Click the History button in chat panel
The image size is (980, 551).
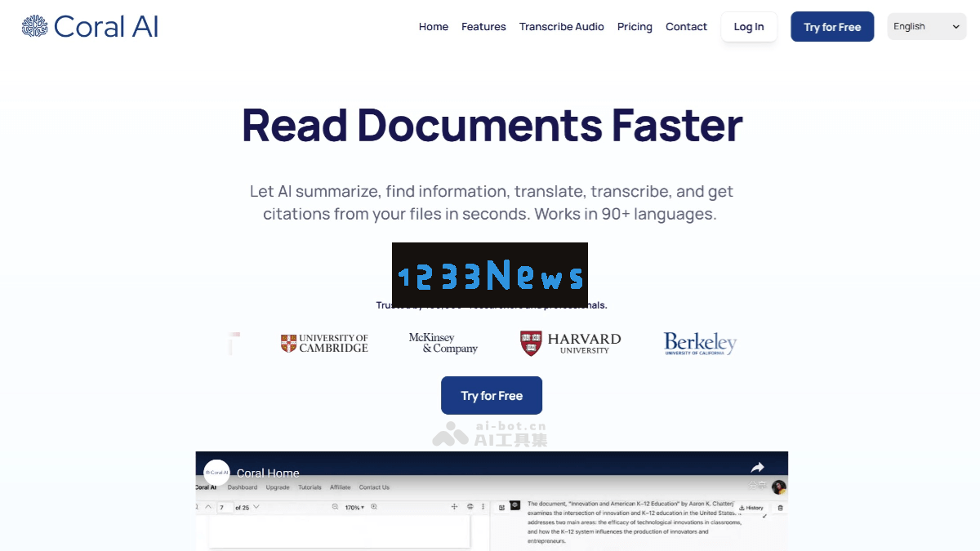(x=751, y=508)
